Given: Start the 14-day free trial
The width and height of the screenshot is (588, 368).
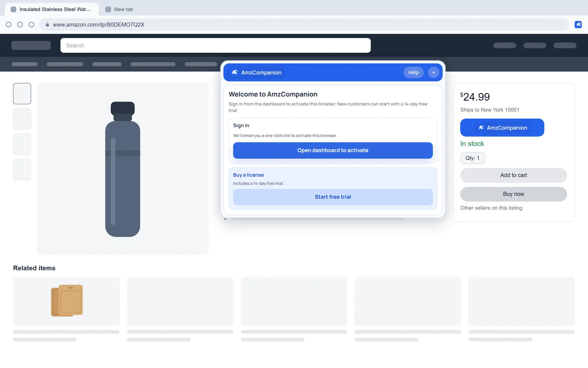Looking at the screenshot, I should 333,197.
